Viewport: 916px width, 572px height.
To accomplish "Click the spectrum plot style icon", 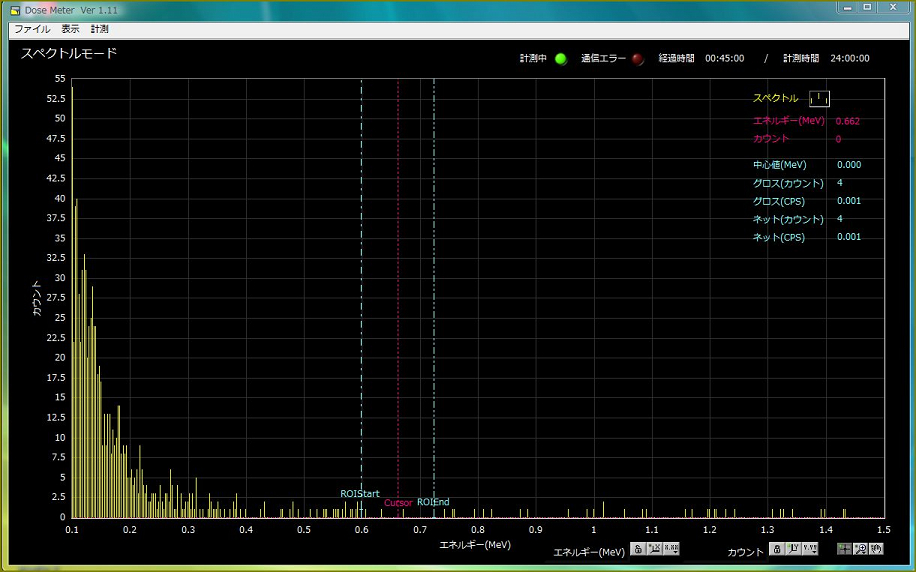I will pos(819,98).
